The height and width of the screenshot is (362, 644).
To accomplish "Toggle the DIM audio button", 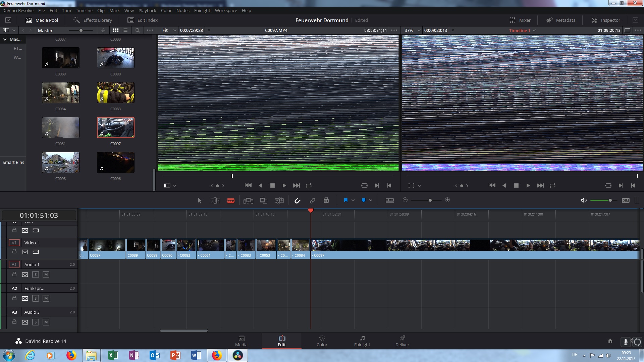I will (x=626, y=200).
